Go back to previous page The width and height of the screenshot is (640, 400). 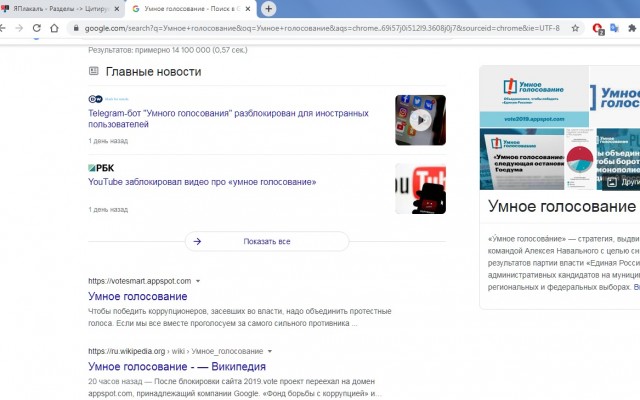[x=2, y=28]
